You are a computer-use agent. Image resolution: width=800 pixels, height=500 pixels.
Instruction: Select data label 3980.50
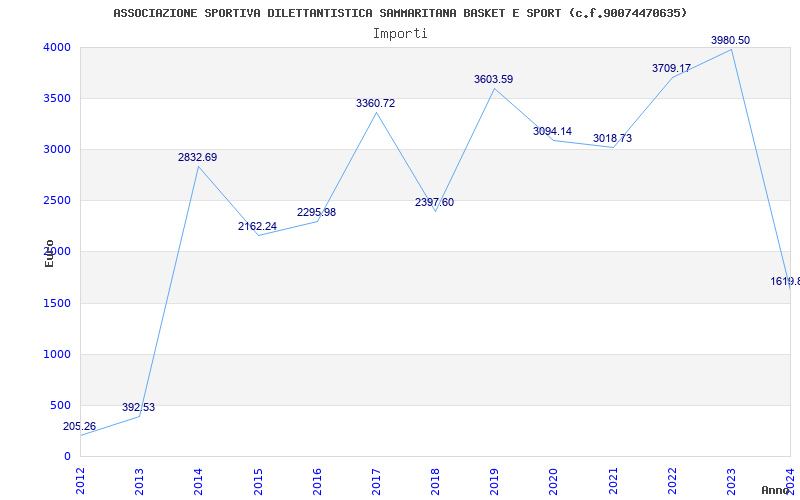click(731, 40)
